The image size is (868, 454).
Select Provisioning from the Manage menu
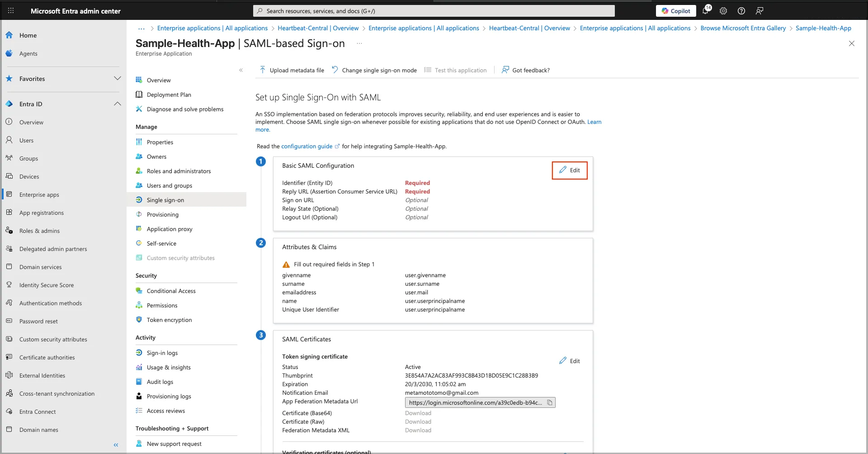(162, 215)
